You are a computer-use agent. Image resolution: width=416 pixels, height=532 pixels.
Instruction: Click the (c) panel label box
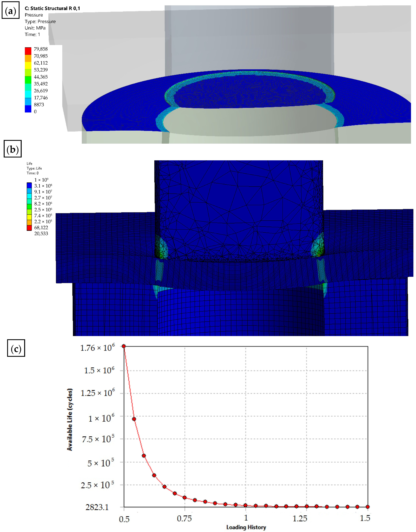pos(16,348)
